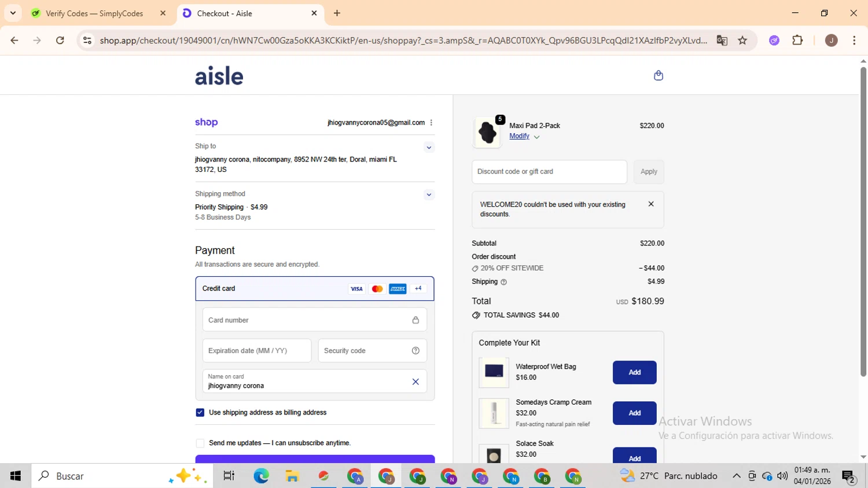Click the page vertical scrollbar
Image resolution: width=868 pixels, height=488 pixels.
click(x=863, y=222)
